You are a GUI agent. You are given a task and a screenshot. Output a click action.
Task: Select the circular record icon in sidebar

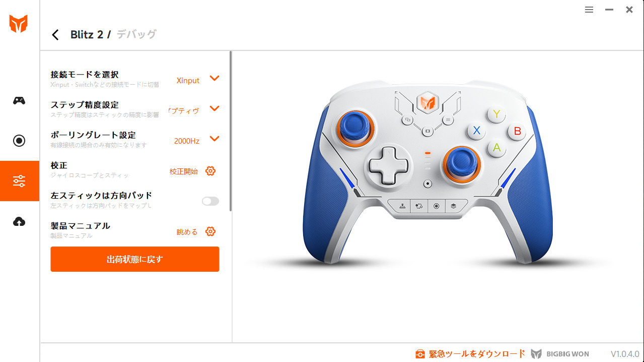19,141
